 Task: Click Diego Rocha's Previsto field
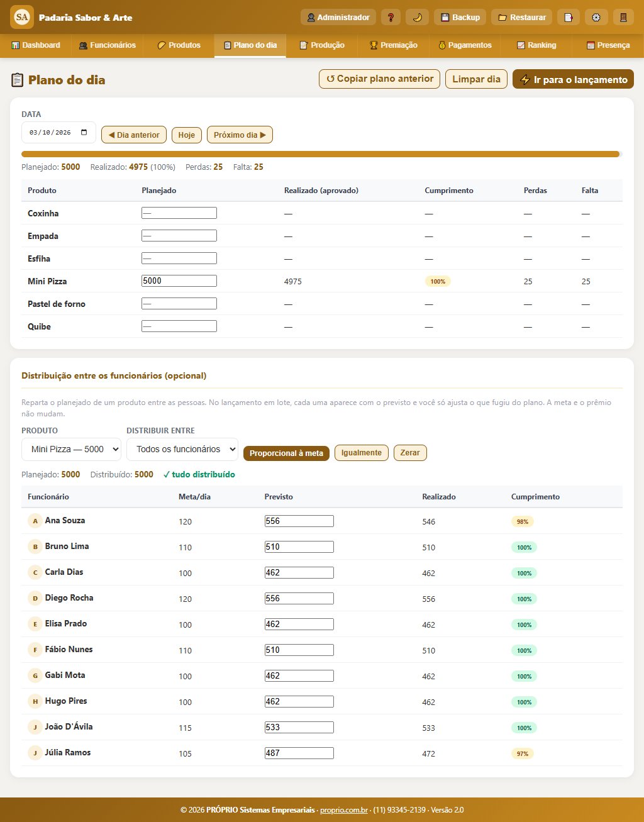(299, 598)
